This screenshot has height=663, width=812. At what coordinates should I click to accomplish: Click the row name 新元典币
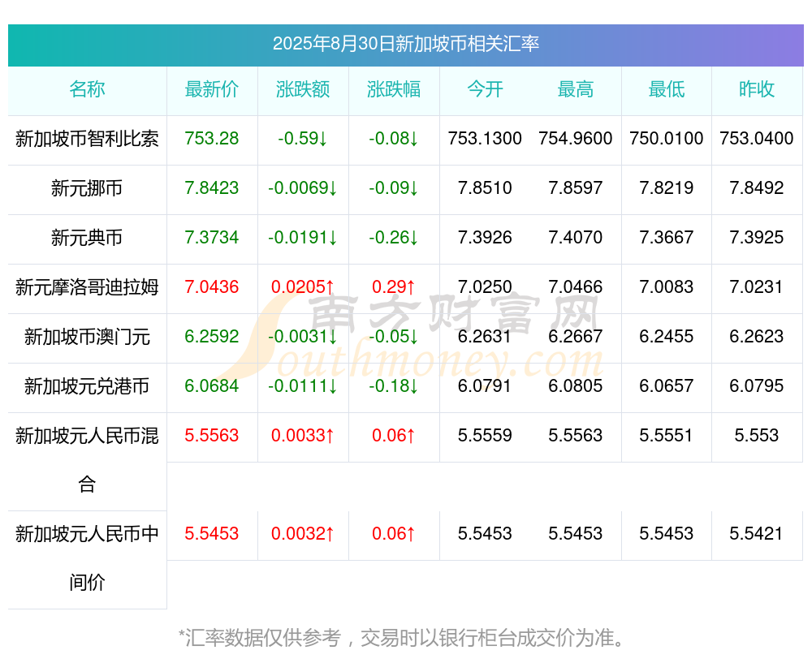tap(87, 238)
